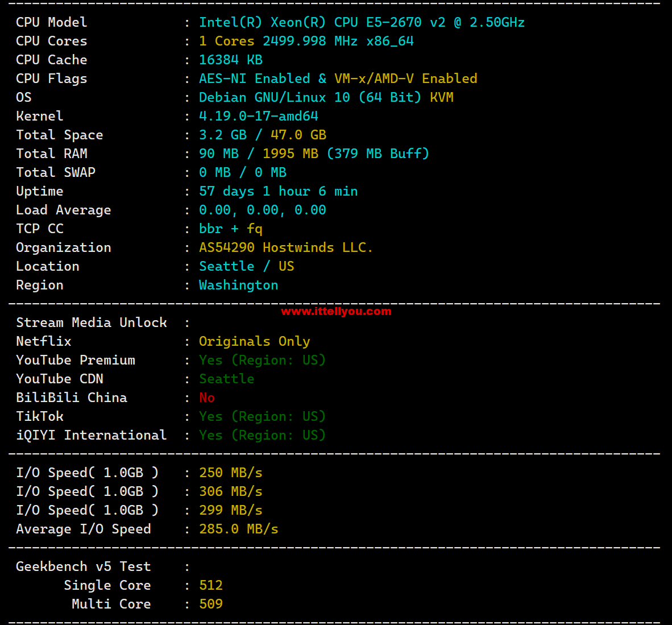
Task: Select the AS54290 Hostwinds LLC organization text
Action: pyautogui.click(x=286, y=247)
